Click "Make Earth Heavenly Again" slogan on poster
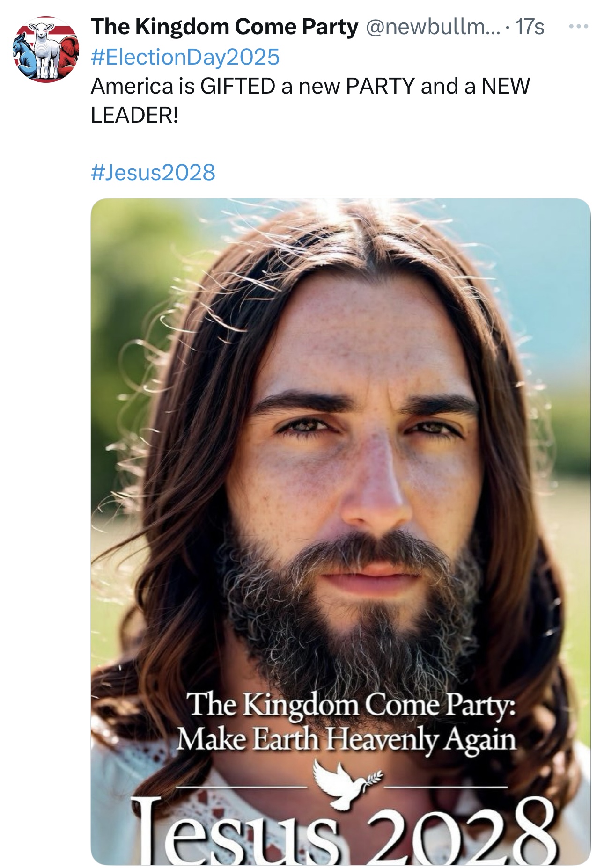The width and height of the screenshot is (604, 868). [x=346, y=739]
